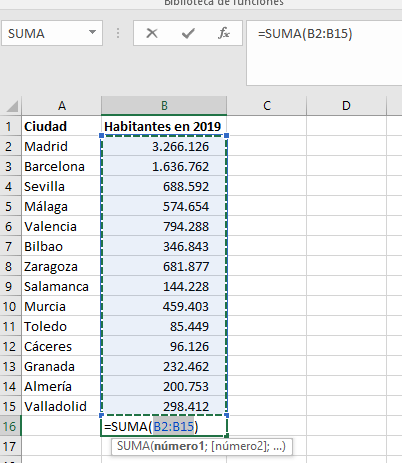Click inside the formula bar with =SUMA(B2:B15)

pos(324,53)
